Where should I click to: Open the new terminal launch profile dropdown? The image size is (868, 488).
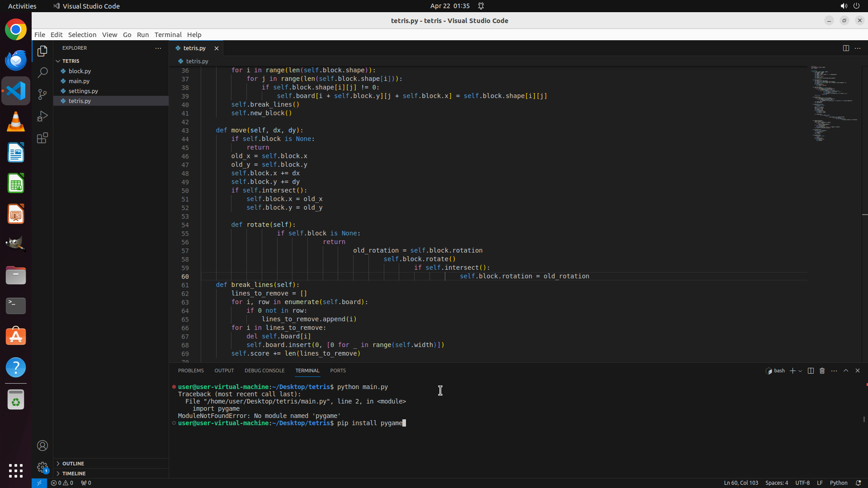(800, 371)
